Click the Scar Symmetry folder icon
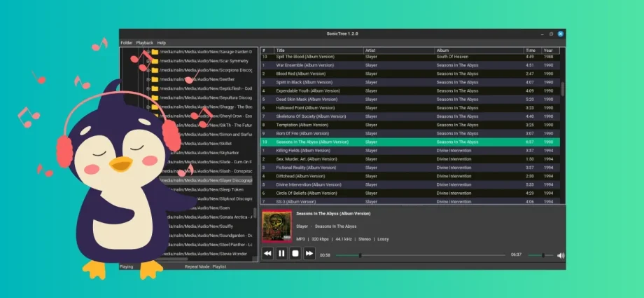Image resolution: width=644 pixels, height=298 pixels. [x=155, y=61]
